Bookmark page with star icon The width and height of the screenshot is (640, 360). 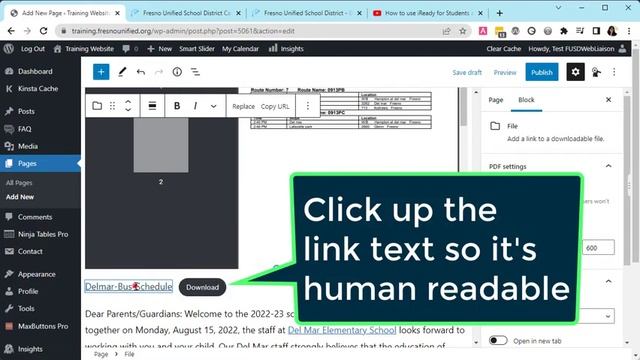462,31
